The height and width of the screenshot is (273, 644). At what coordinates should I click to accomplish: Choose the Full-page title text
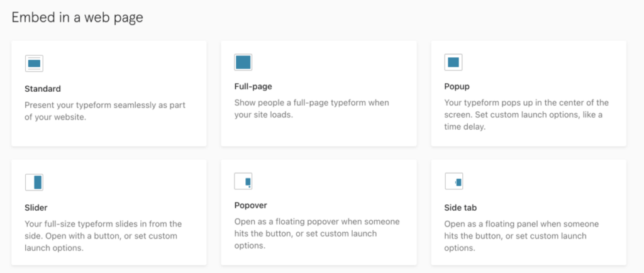click(x=253, y=87)
